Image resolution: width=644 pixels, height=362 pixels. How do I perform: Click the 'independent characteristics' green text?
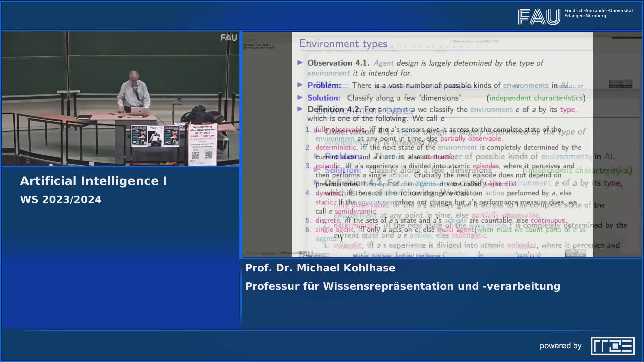[536, 98]
